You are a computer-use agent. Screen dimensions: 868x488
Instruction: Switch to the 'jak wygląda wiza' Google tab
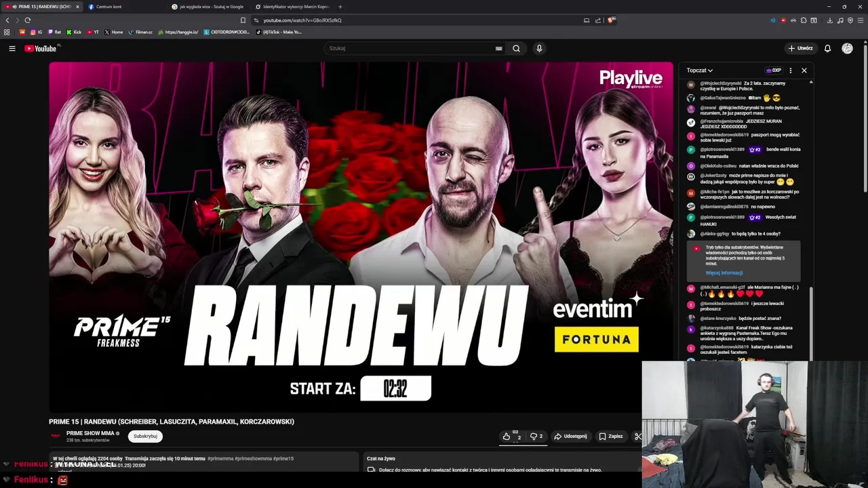[x=208, y=7]
